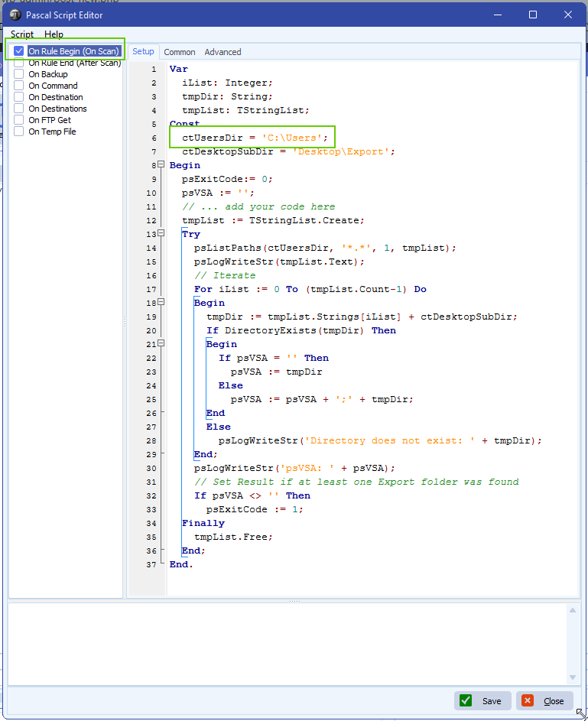
Task: Click the Close button label
Action: click(x=554, y=701)
